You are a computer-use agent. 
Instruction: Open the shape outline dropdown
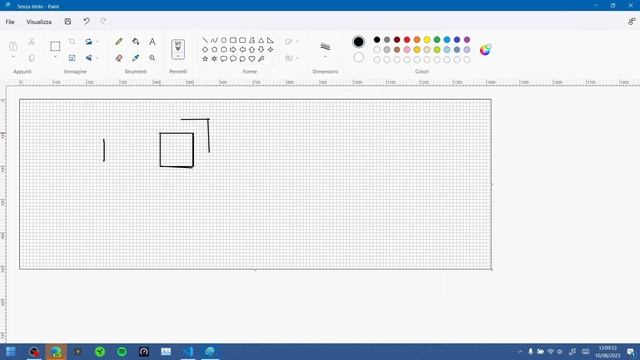click(292, 42)
